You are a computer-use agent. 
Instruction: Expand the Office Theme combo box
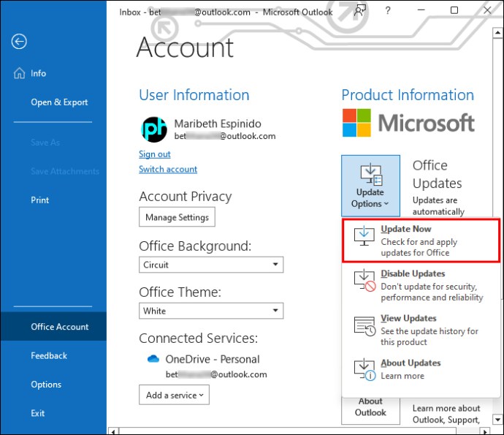point(211,311)
